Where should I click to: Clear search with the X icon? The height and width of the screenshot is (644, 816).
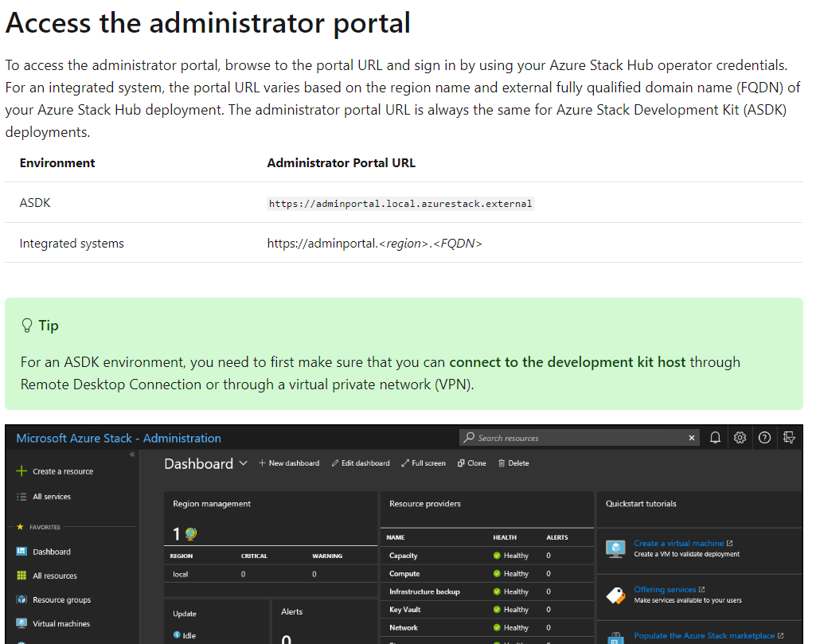(692, 438)
